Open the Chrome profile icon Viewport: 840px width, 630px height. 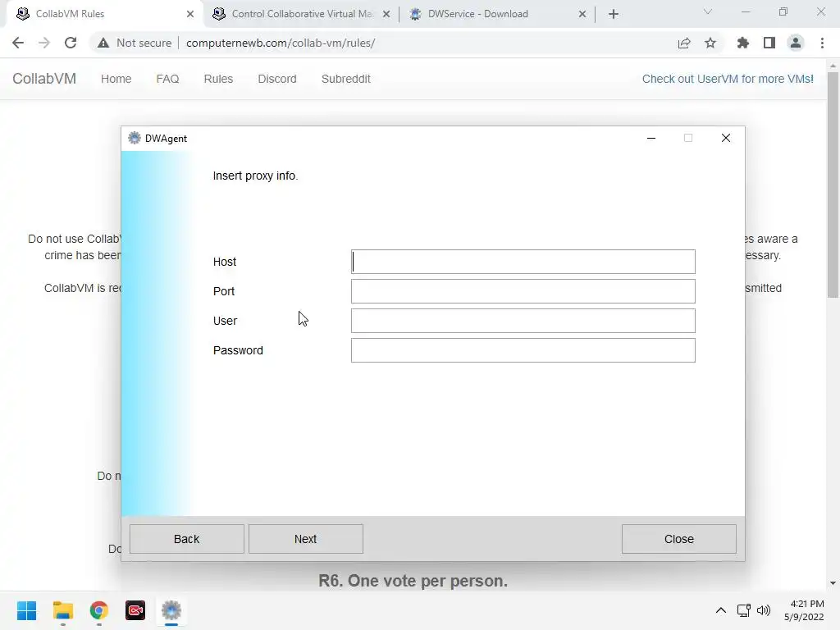(796, 43)
